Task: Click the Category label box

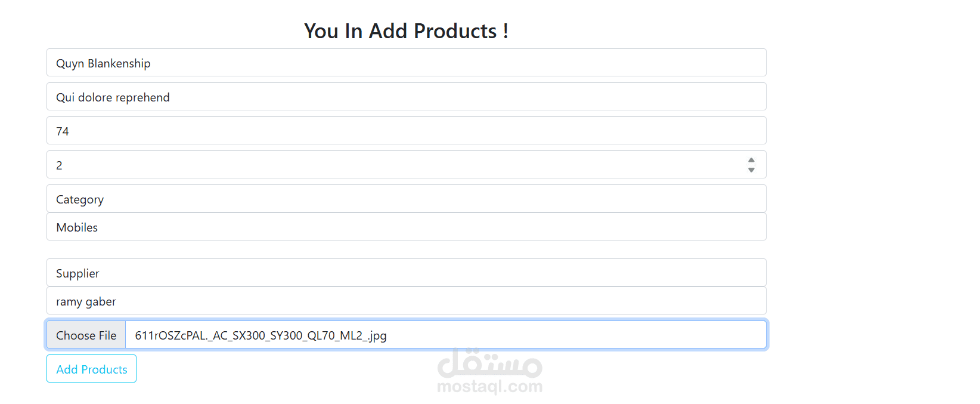Action: (x=406, y=199)
